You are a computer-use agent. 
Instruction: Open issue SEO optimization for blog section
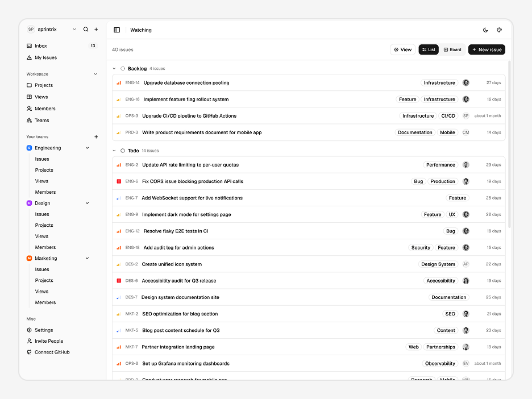180,314
